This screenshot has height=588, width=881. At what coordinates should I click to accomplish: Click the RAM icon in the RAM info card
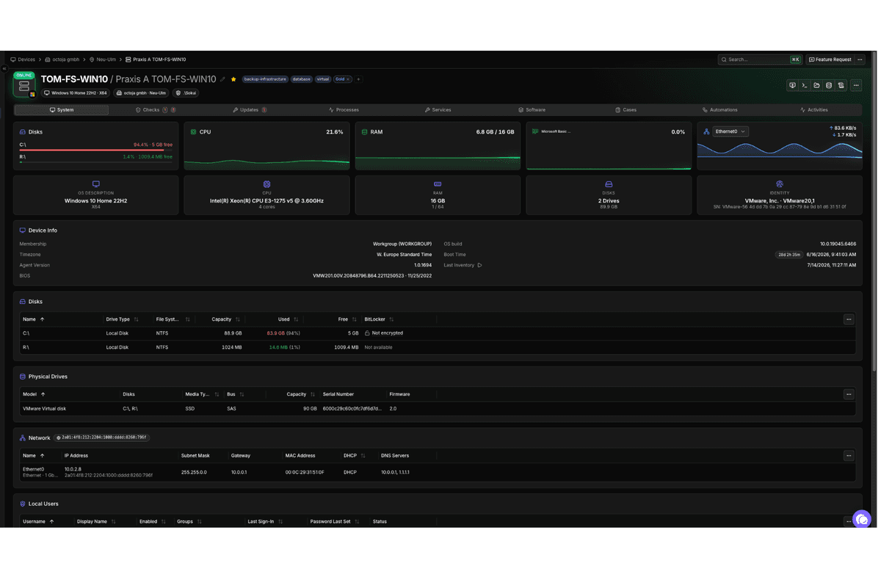point(438,184)
